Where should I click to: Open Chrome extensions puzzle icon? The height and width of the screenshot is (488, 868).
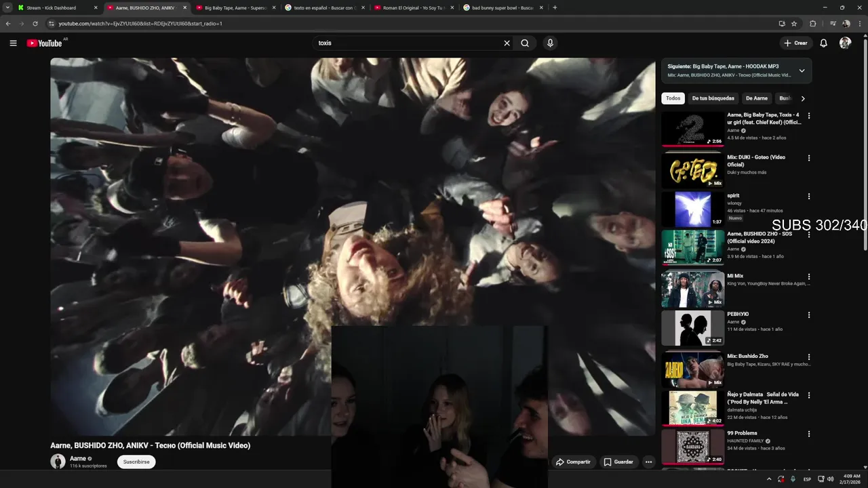(x=813, y=23)
